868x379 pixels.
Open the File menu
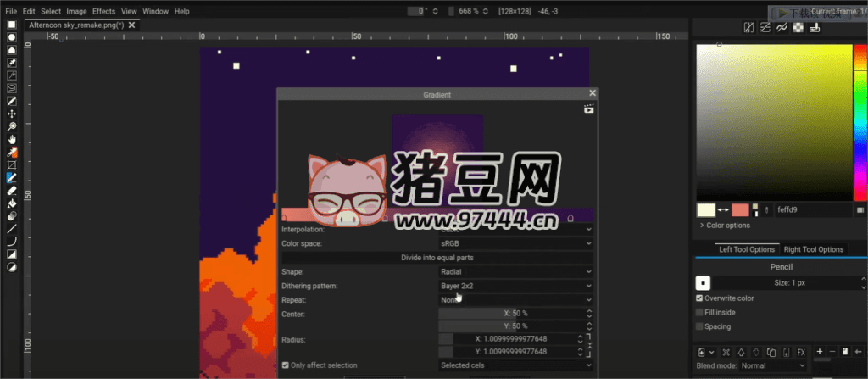coord(11,11)
